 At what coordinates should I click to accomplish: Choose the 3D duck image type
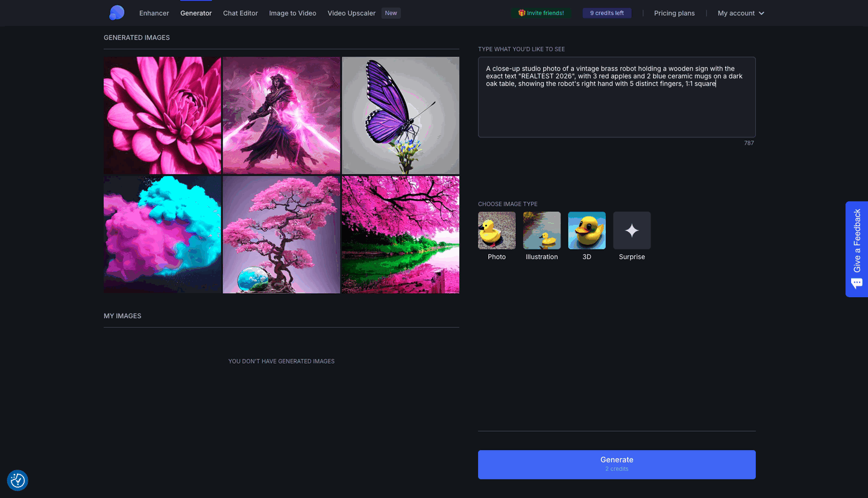pos(587,230)
